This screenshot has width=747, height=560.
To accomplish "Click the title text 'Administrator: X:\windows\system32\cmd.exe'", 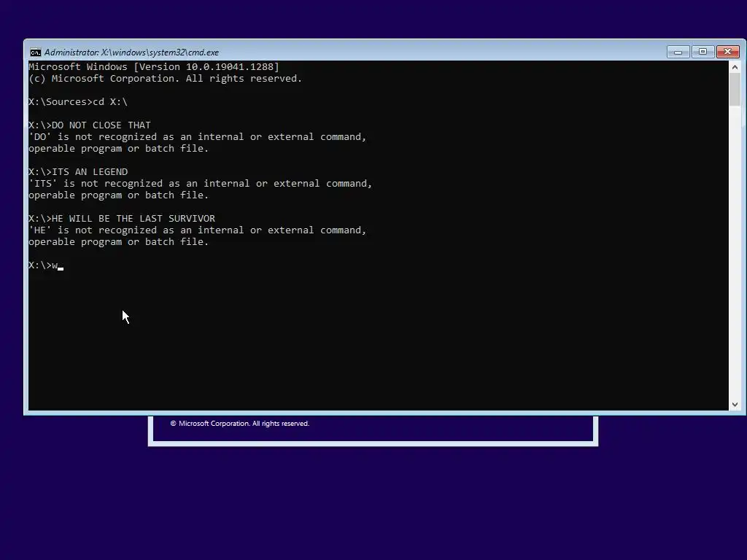I will 131,52.
